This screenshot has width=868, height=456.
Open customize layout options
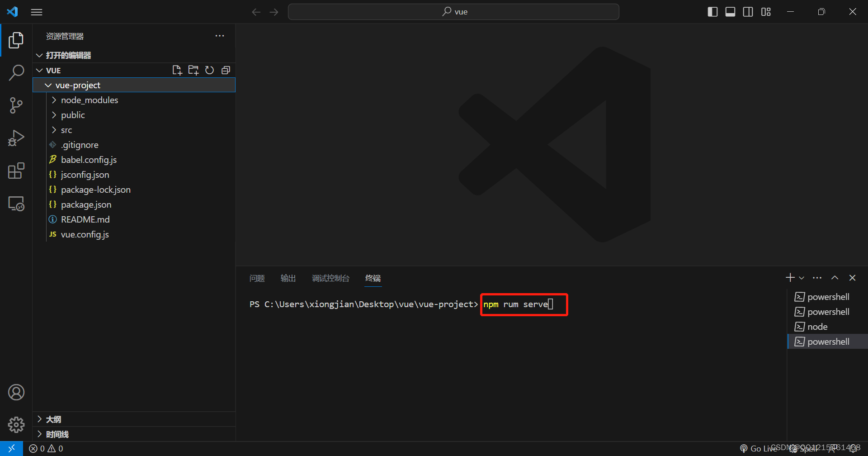[766, 12]
